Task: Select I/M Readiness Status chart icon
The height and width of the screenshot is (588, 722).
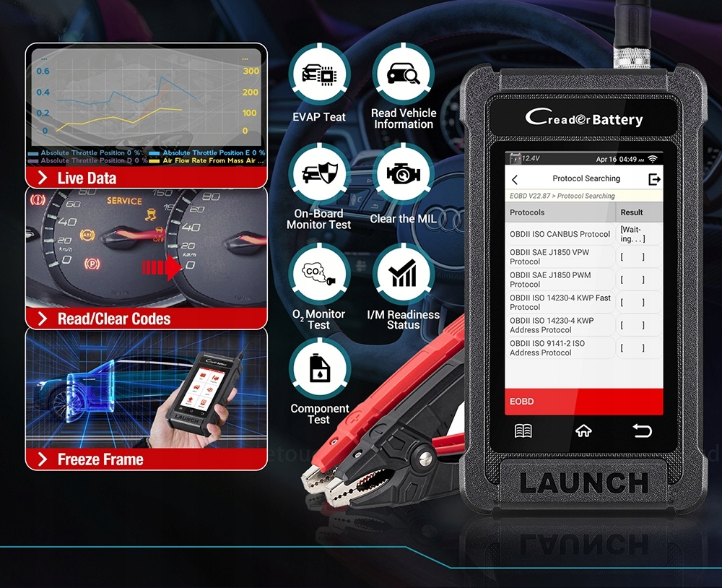Action: click(404, 274)
